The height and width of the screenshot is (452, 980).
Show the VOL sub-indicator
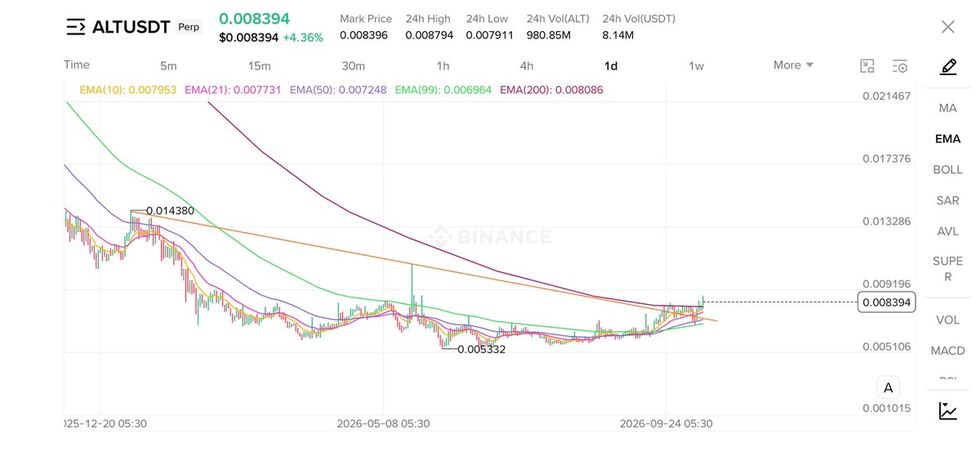[x=947, y=320]
